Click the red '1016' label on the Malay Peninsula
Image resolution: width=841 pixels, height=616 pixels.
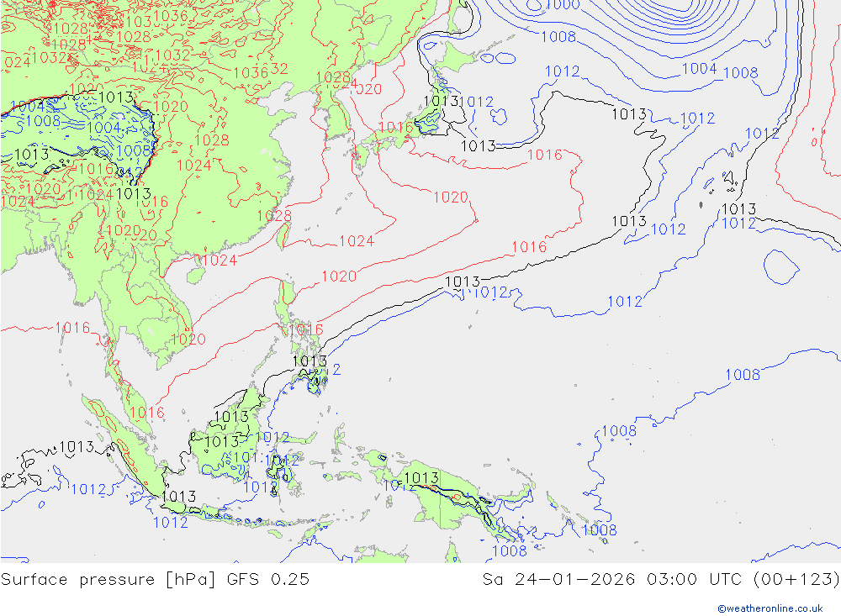[147, 413]
